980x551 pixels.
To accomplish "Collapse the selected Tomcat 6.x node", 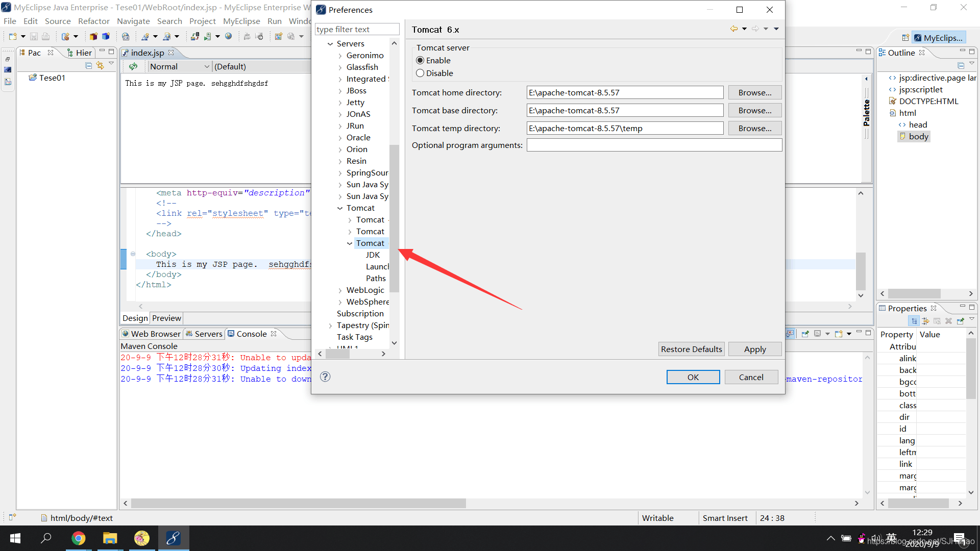I will (x=350, y=243).
